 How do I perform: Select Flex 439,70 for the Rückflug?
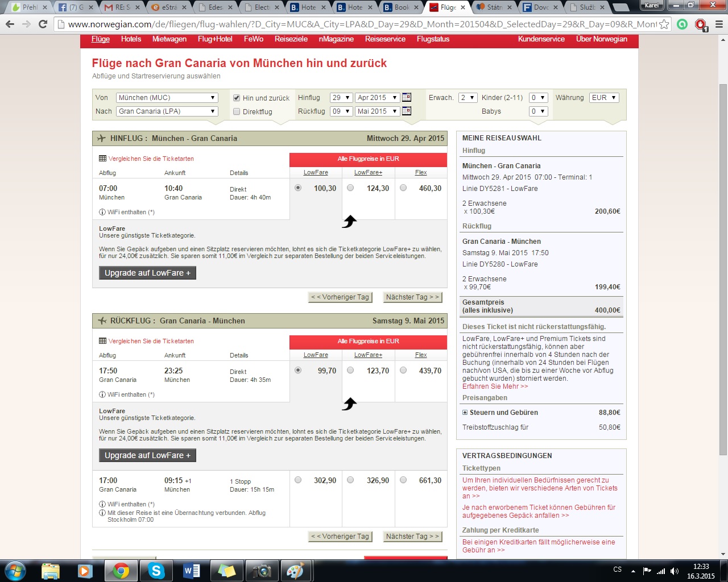click(x=403, y=370)
